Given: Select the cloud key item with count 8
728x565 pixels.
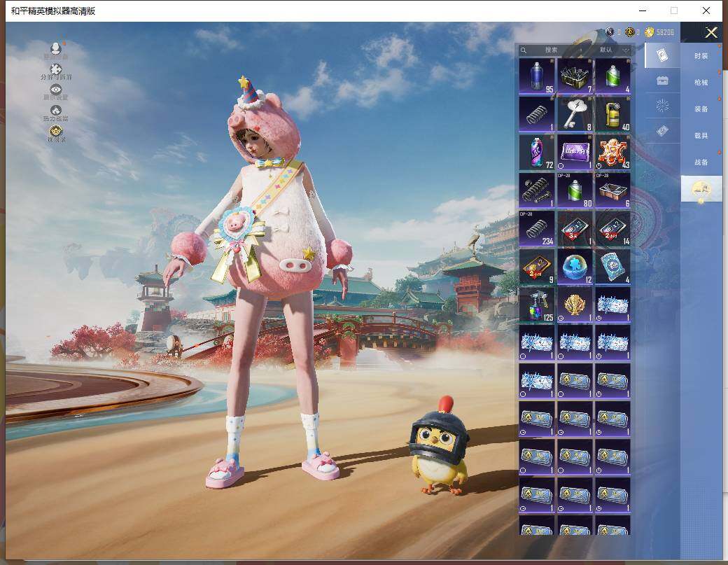Looking at the screenshot, I should tap(575, 114).
